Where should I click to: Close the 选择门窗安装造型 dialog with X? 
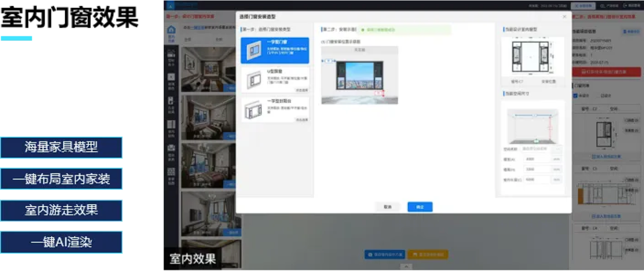(565, 17)
